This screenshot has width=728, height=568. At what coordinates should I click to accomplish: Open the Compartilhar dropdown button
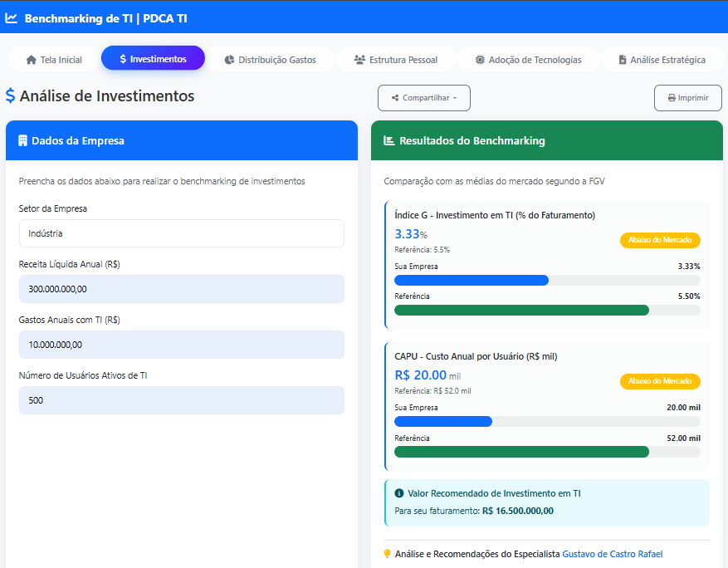pyautogui.click(x=424, y=98)
